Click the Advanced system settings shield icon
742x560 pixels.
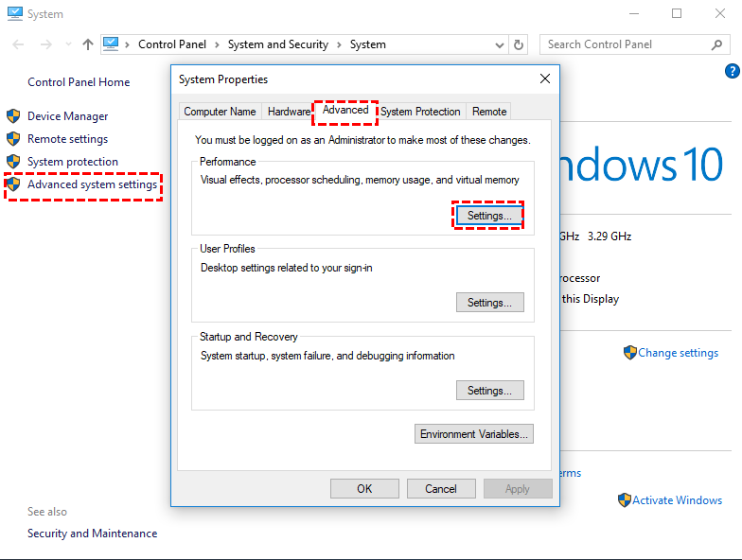[x=13, y=184]
